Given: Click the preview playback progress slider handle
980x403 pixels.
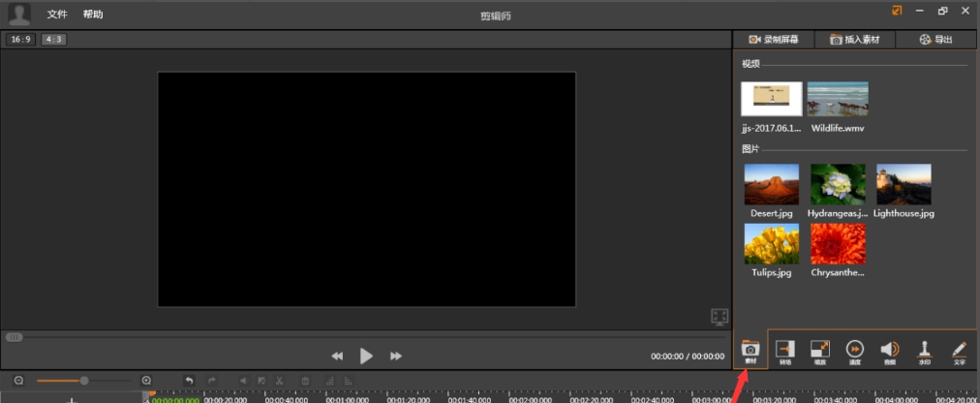Looking at the screenshot, I should (14, 337).
